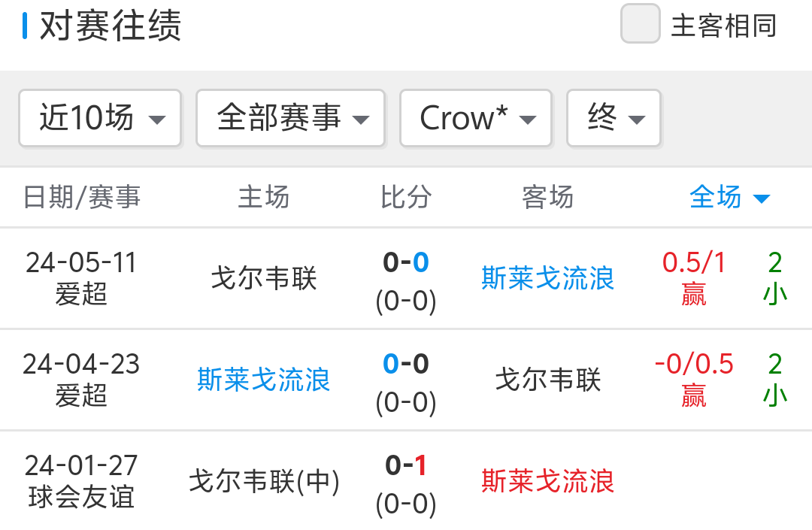Select the 日期/赛事 column header

coord(82,198)
